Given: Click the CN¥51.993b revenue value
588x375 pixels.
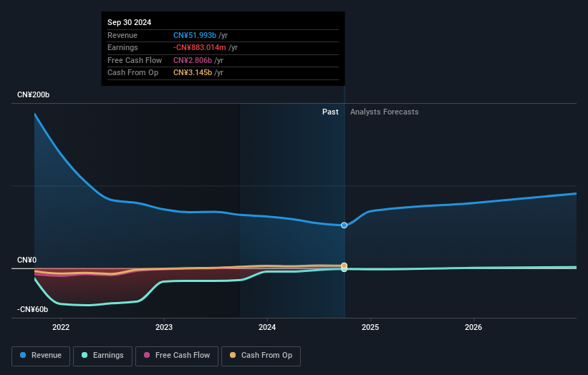Looking at the screenshot, I should tap(195, 35).
